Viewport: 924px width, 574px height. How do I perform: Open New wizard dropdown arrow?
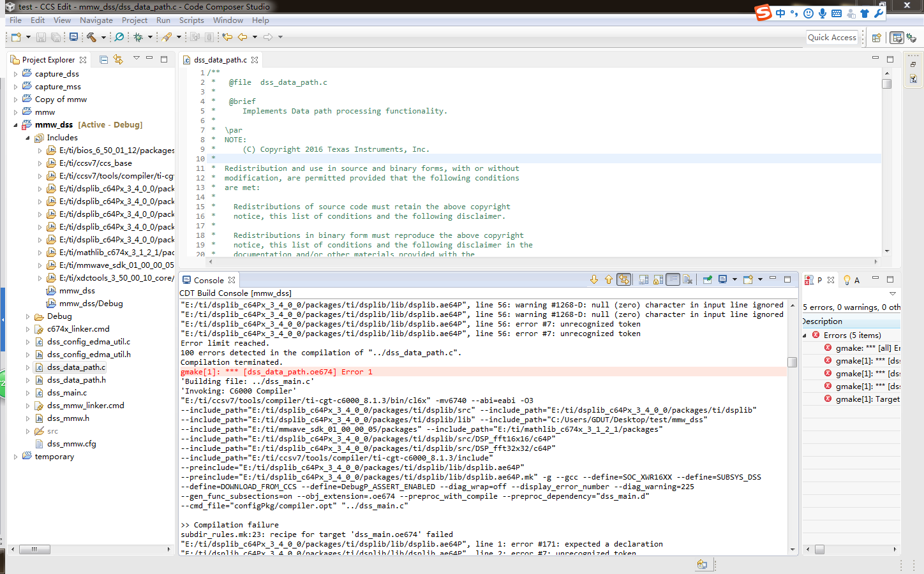28,37
